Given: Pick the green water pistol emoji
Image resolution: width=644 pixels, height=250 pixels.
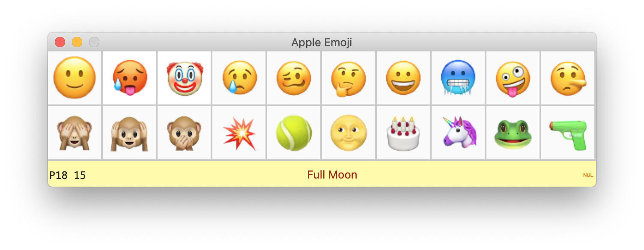Looking at the screenshot, I should coord(568,133).
